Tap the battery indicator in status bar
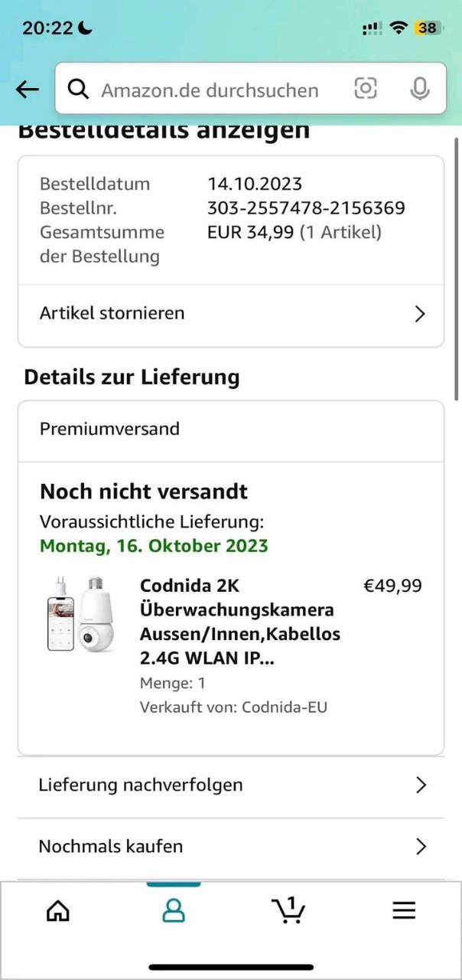Screen dimensions: 462x980 427,28
